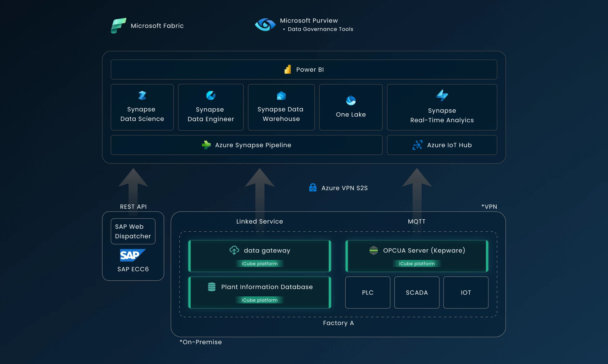Click the Synapse Data Engineer icon
608x364 pixels.
(x=211, y=95)
